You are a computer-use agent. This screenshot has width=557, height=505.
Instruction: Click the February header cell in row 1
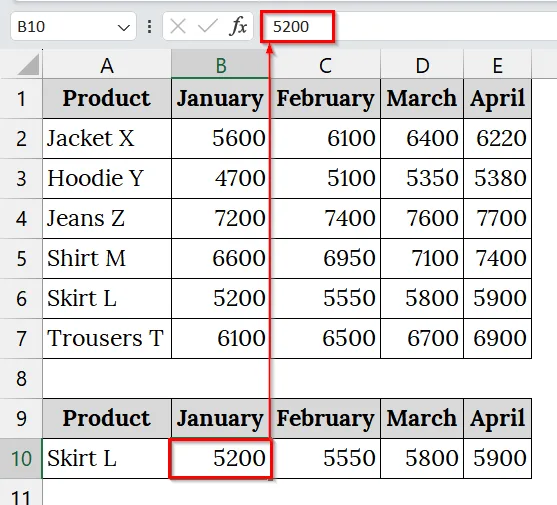click(325, 99)
